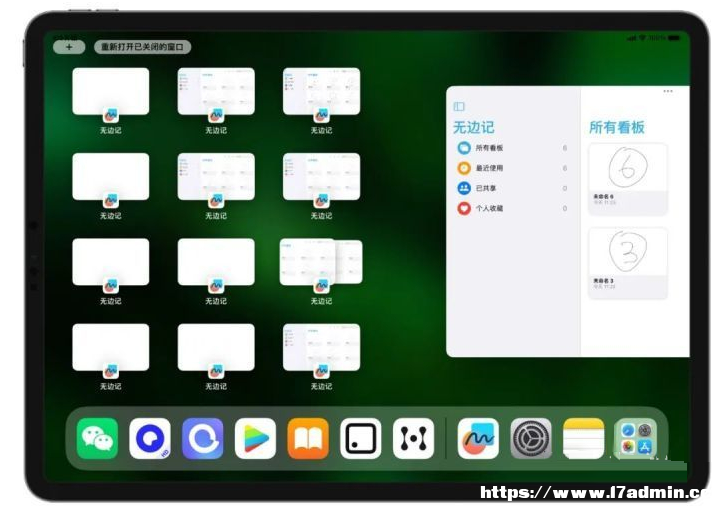Click the 无边记 sidebar title
Viewport: 716px width, 506px height.
[474, 127]
